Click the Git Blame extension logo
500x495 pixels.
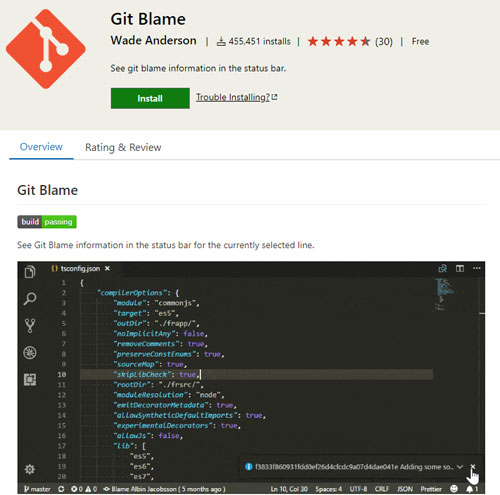(x=46, y=49)
